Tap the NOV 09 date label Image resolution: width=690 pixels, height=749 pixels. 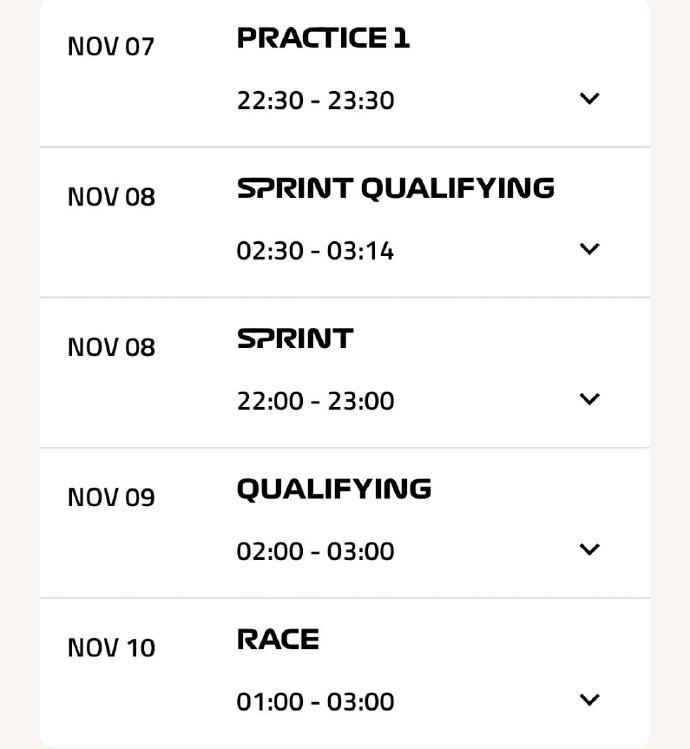click(111, 497)
